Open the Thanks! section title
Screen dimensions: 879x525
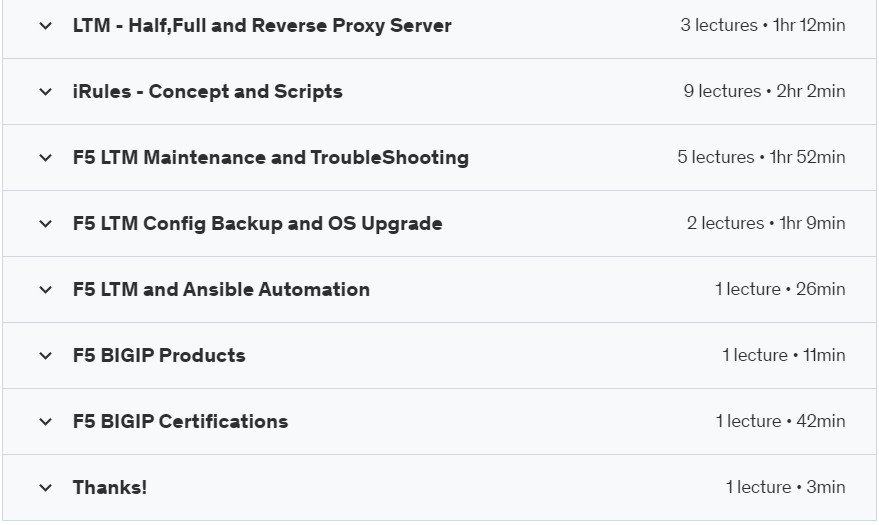[x=110, y=487]
